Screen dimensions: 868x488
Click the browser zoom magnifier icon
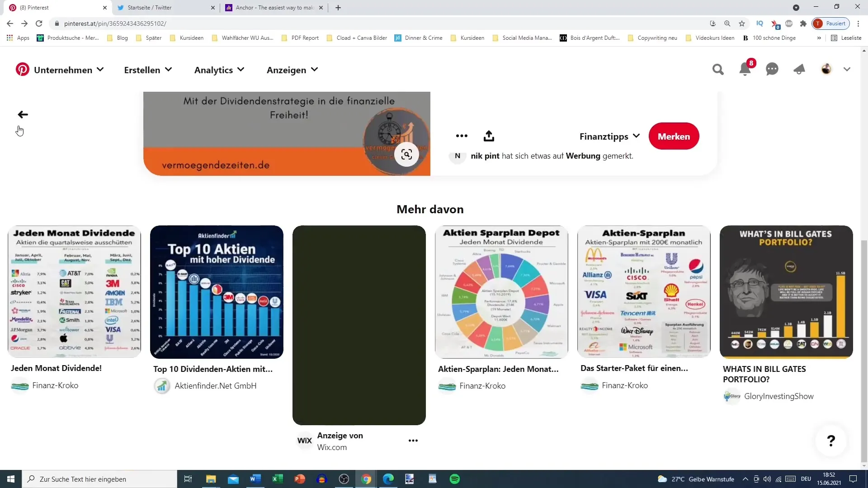click(727, 23)
